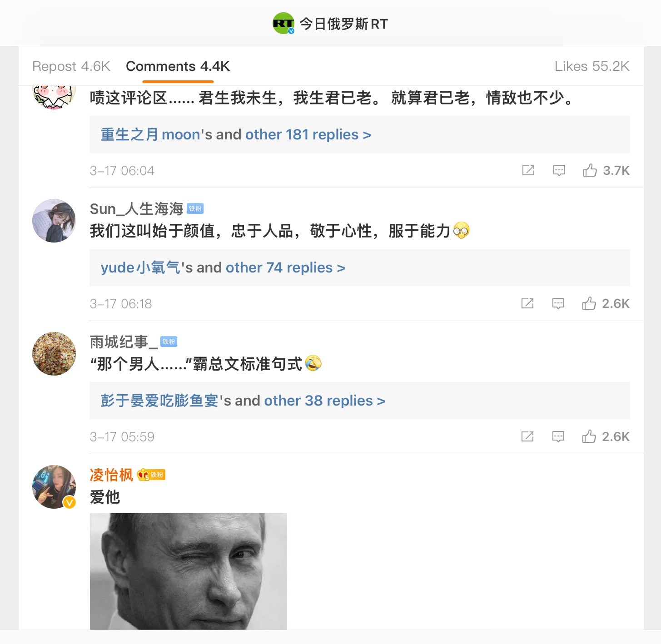661x644 pixels.
Task: Reply to the 06:04 comment via the comment icon
Action: coord(559,170)
